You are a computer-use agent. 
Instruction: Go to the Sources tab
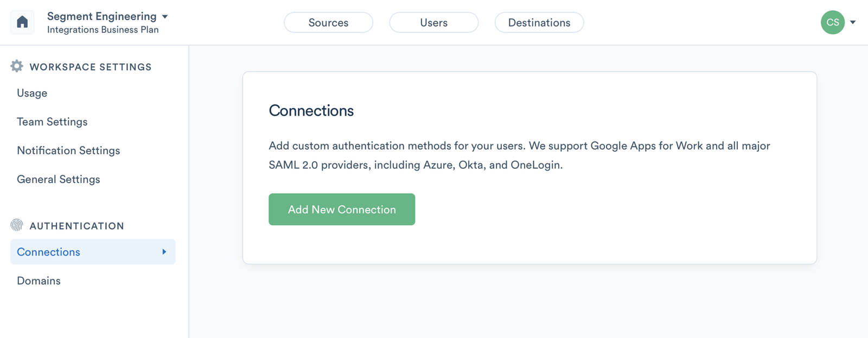pyautogui.click(x=328, y=23)
